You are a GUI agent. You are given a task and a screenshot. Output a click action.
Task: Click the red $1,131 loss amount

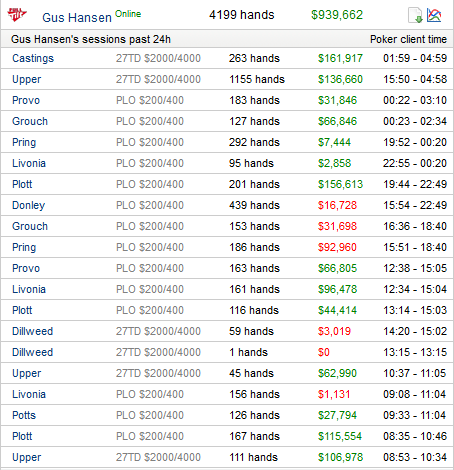pos(334,394)
